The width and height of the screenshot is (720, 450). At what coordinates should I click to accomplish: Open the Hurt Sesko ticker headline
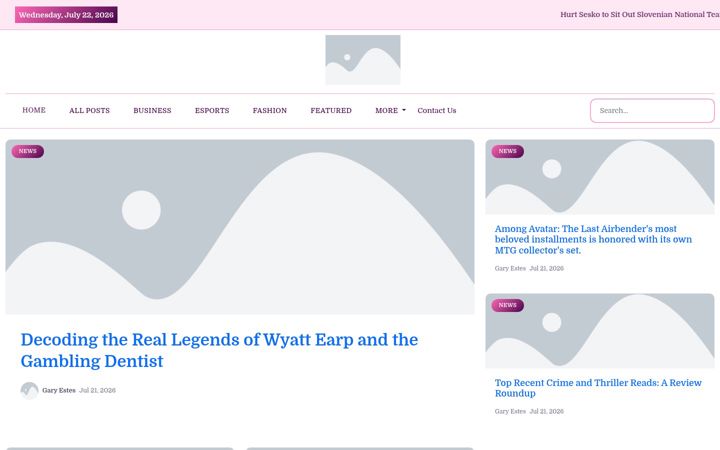tap(640, 15)
